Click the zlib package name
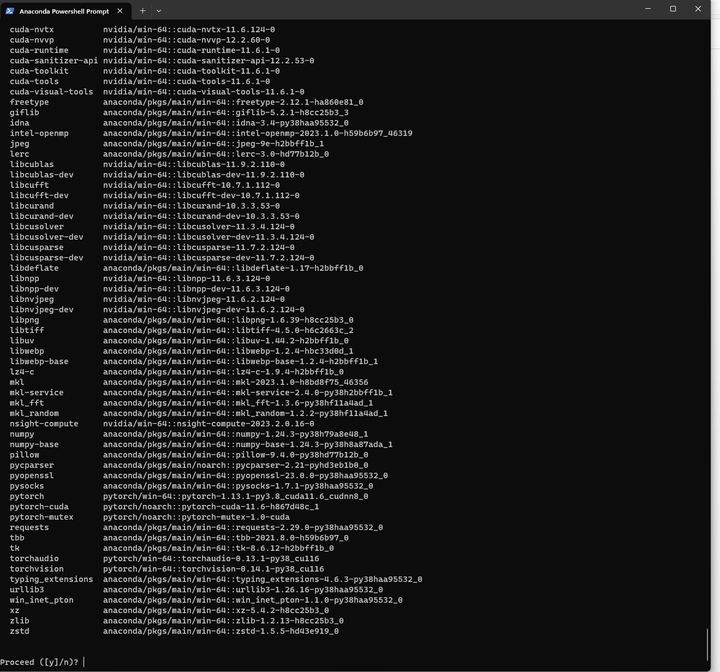 click(19, 621)
